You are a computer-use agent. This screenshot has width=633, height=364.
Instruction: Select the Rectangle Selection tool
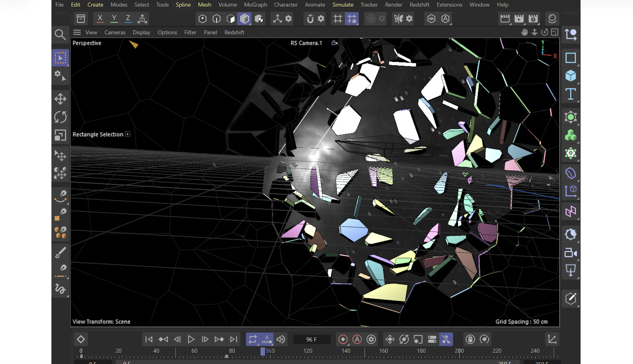60,58
